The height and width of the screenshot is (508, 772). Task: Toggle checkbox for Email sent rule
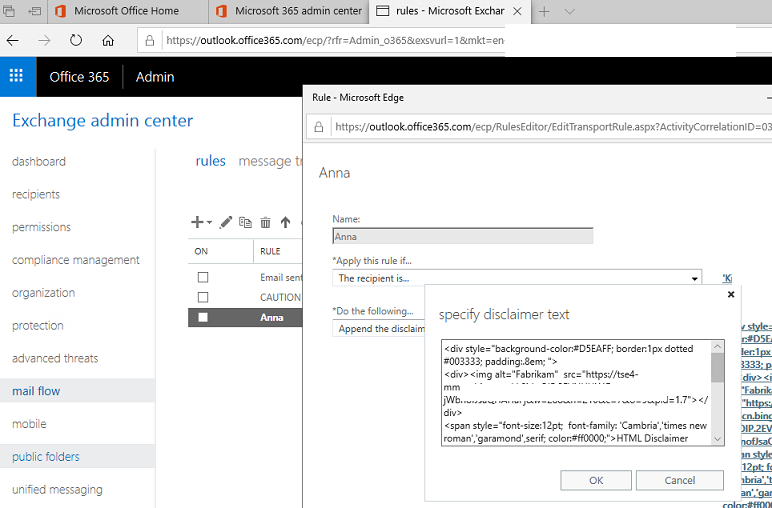tap(203, 278)
